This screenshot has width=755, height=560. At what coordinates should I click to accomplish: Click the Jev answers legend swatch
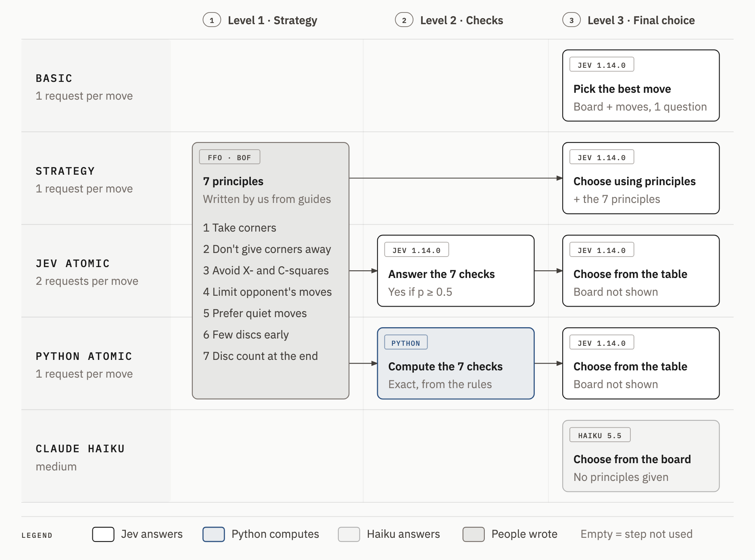(103, 534)
